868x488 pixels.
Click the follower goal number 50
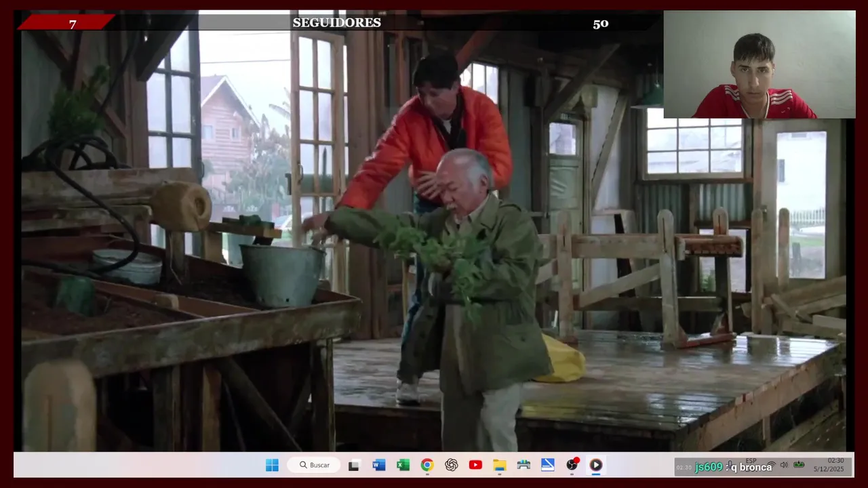(x=601, y=24)
